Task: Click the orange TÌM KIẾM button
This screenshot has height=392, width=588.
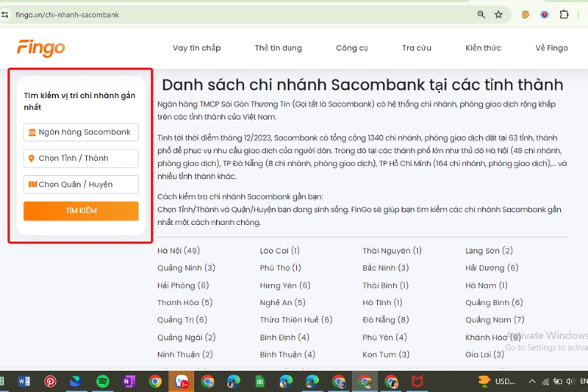Action: pos(81,211)
